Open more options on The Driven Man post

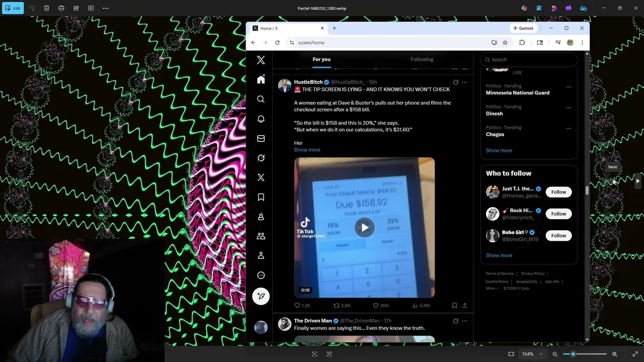(464, 321)
